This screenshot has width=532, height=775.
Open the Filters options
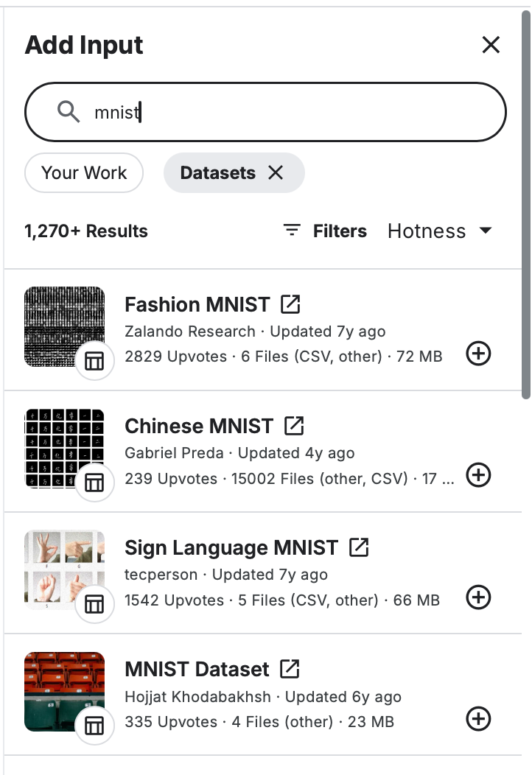pyautogui.click(x=325, y=231)
